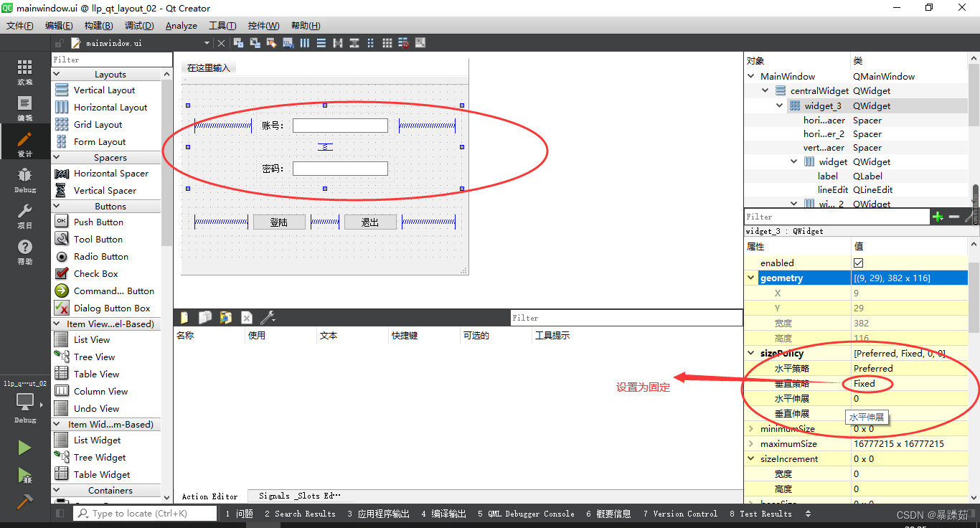
Task: Open the 文件(F) menu
Action: pyautogui.click(x=20, y=26)
